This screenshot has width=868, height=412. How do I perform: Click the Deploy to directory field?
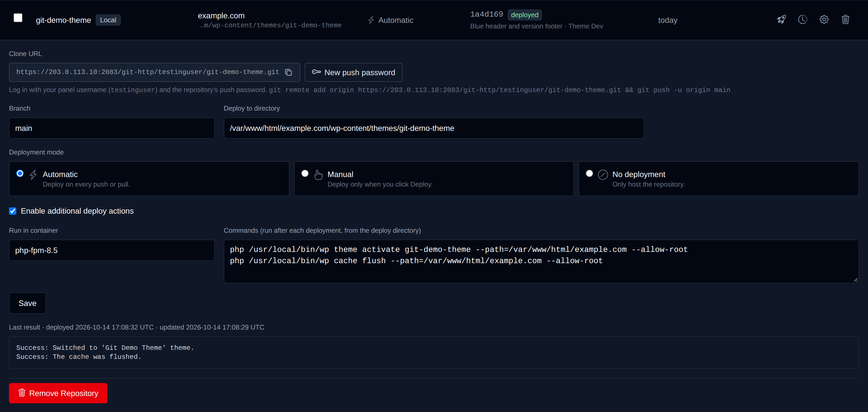434,128
